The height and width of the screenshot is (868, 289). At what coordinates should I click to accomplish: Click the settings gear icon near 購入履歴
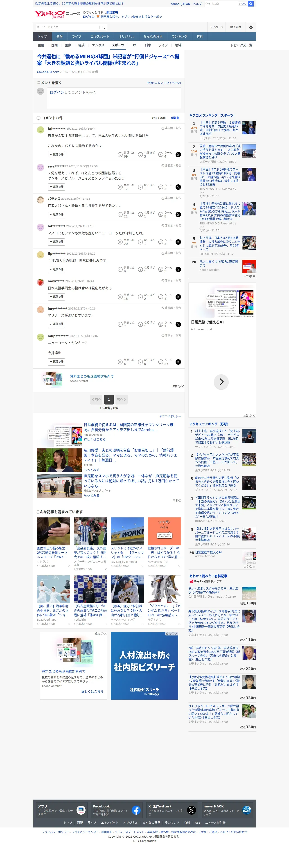tap(251, 27)
